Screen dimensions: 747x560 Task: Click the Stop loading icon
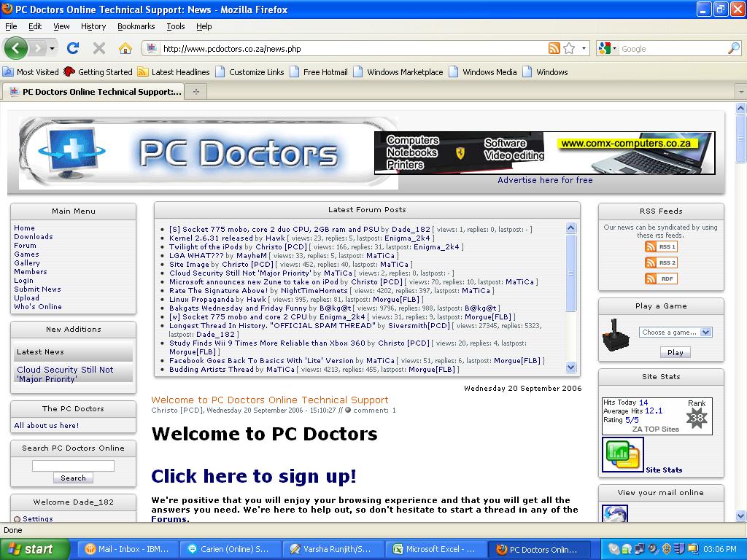pyautogui.click(x=99, y=48)
